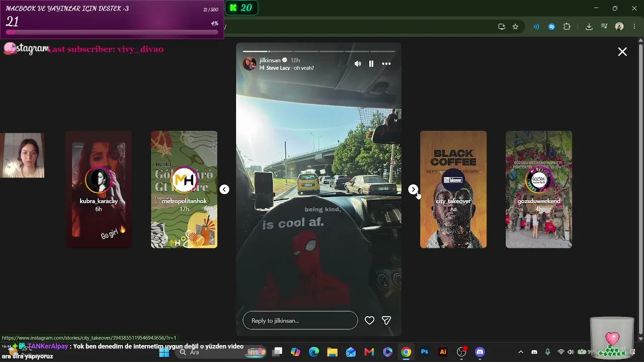The image size is (644, 362).
Task: Open the story more-options menu
Action: [x=386, y=64]
